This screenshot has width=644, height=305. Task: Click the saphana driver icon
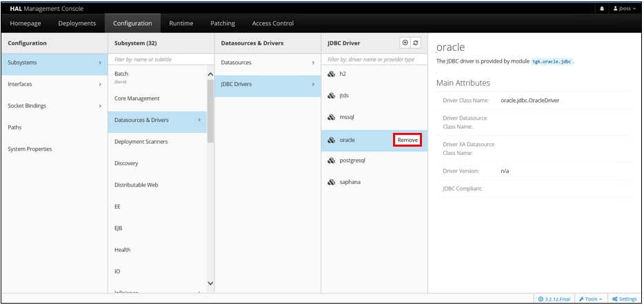(331, 182)
